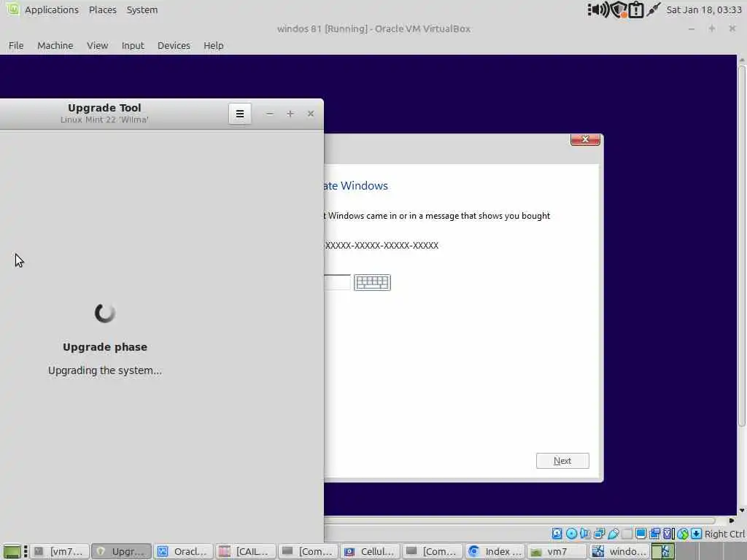Screen dimensions: 747x560
Task: Switch to the vm7 folder taskbar window
Action: click(x=557, y=551)
